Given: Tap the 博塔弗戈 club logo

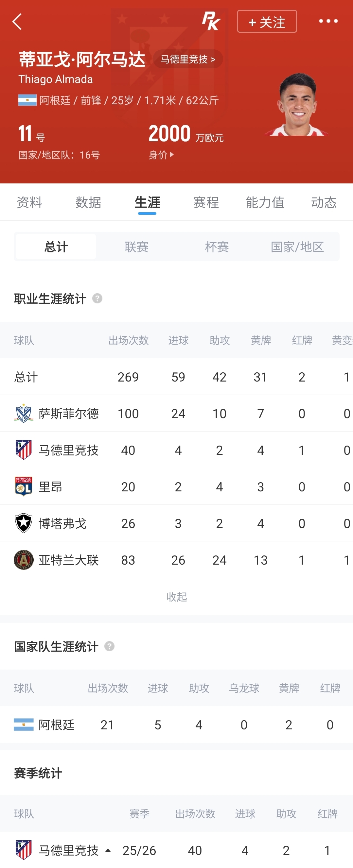Looking at the screenshot, I should click(24, 523).
